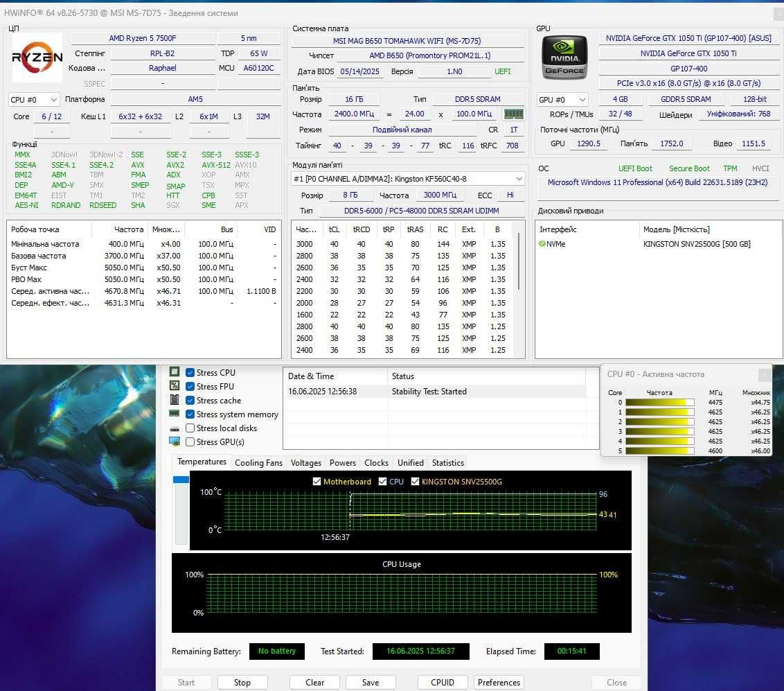Click Core 5 frequency bar
This screenshot has width=784, height=691.
(659, 451)
